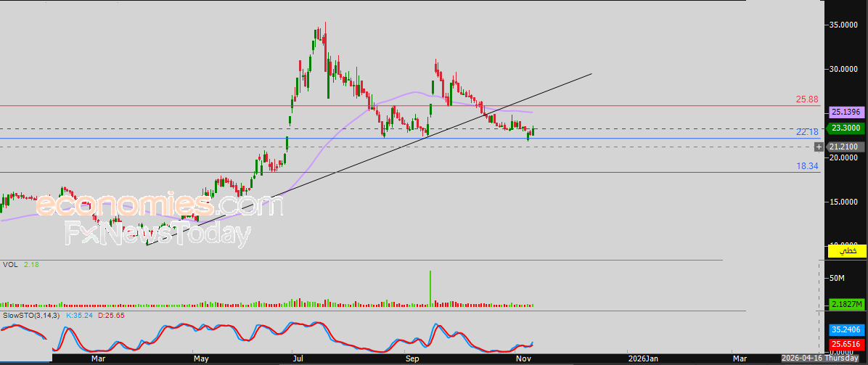
Task: Click the blue 22.18 support level label
Action: click(x=807, y=131)
